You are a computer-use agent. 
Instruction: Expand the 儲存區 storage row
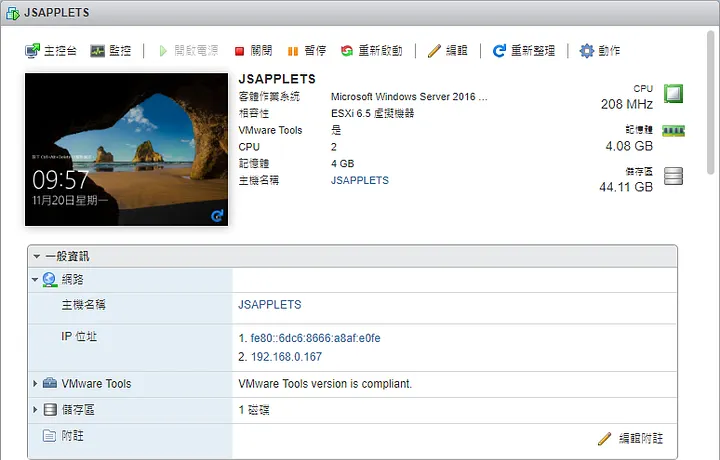pyautogui.click(x=35, y=410)
